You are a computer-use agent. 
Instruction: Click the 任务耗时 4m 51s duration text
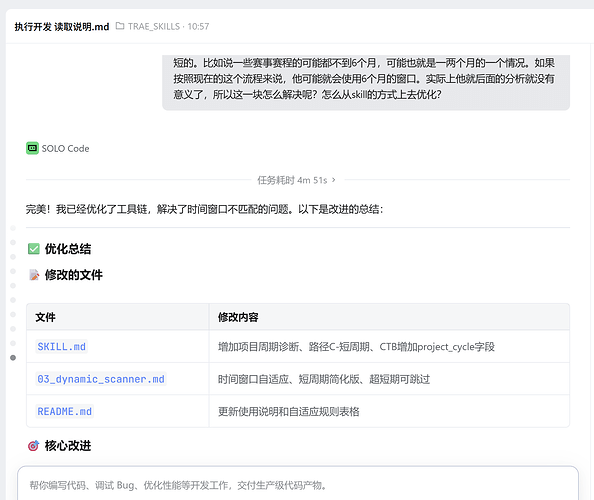click(x=292, y=180)
